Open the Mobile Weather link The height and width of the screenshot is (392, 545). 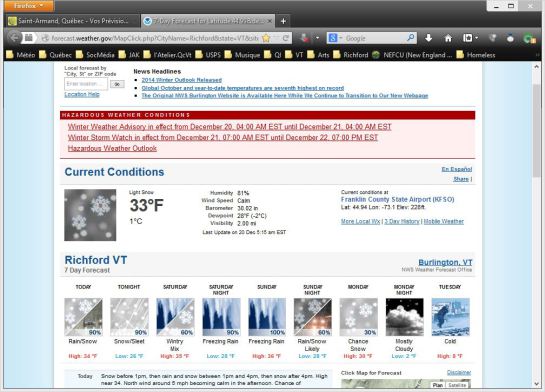click(444, 221)
